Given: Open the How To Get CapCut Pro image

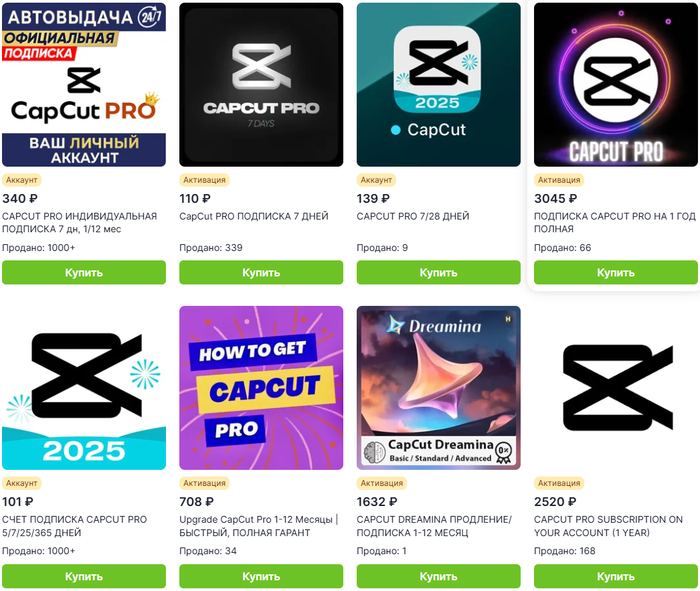Looking at the screenshot, I should pos(261,388).
